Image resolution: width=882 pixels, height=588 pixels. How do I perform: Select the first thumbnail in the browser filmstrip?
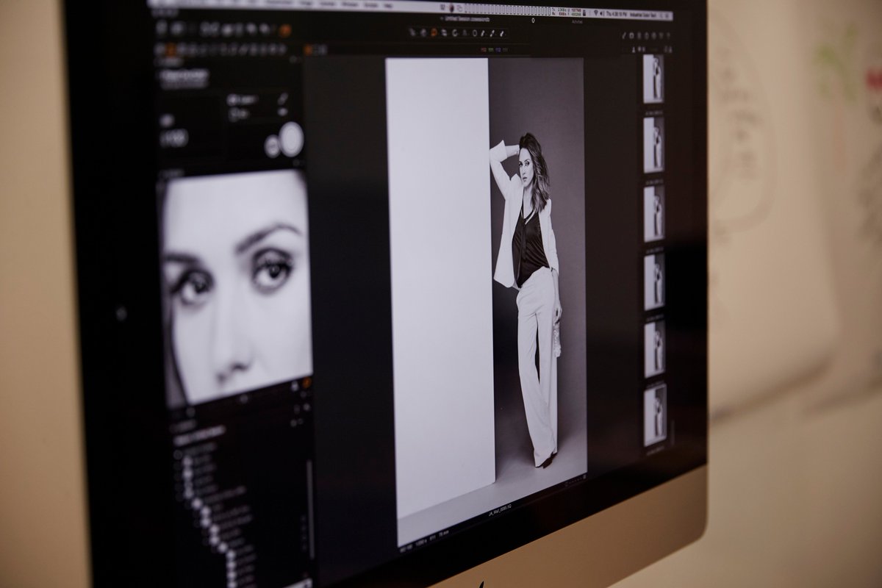(653, 78)
